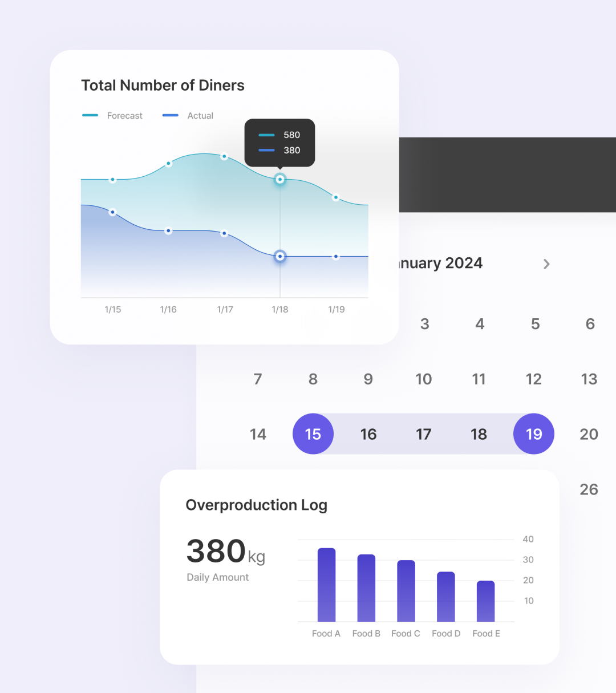Pick January 17 in calendar
The height and width of the screenshot is (693, 616).
[423, 434]
